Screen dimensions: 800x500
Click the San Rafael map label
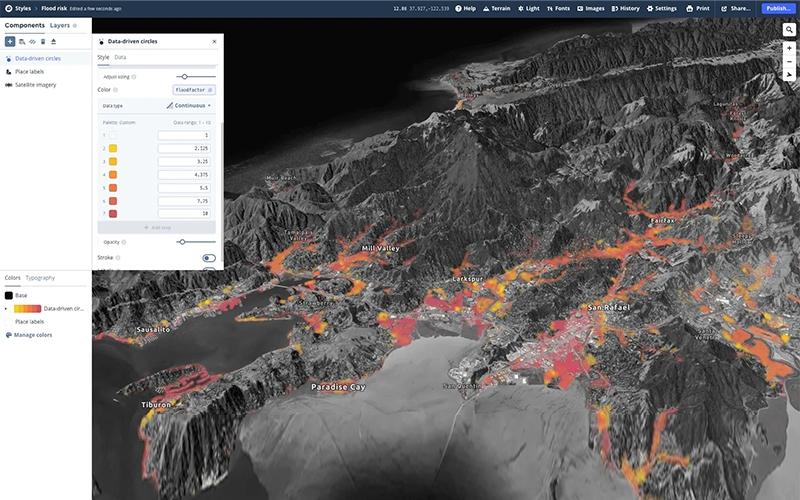[609, 308]
